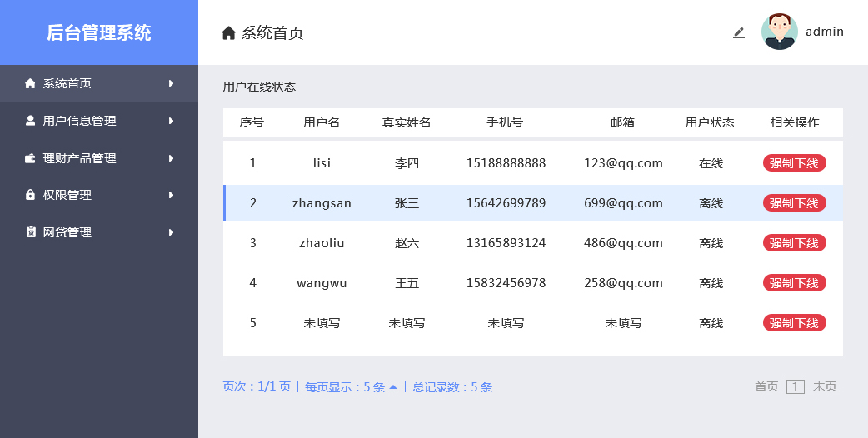Expand 用户信息管理 submenu arrow

171,121
